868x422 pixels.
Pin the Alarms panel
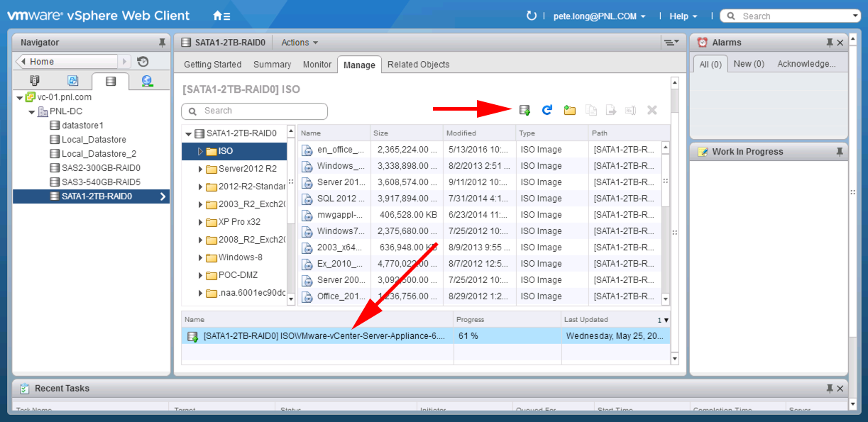(830, 43)
